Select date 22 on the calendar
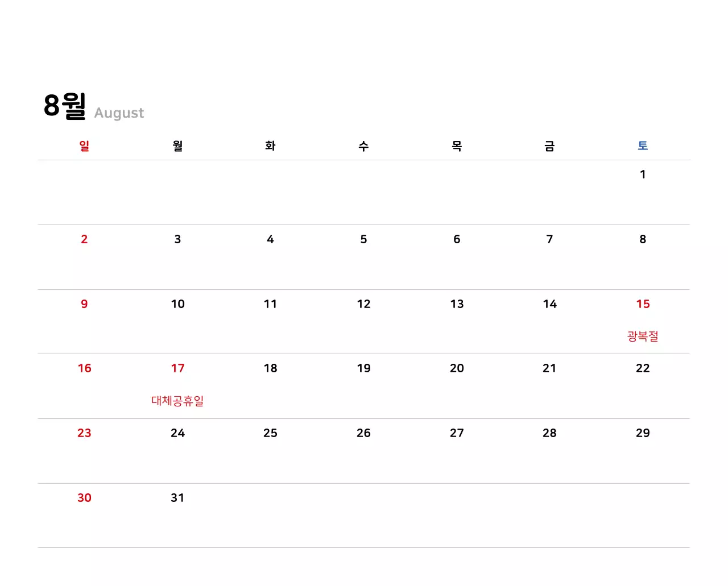728x586 pixels. coord(643,368)
